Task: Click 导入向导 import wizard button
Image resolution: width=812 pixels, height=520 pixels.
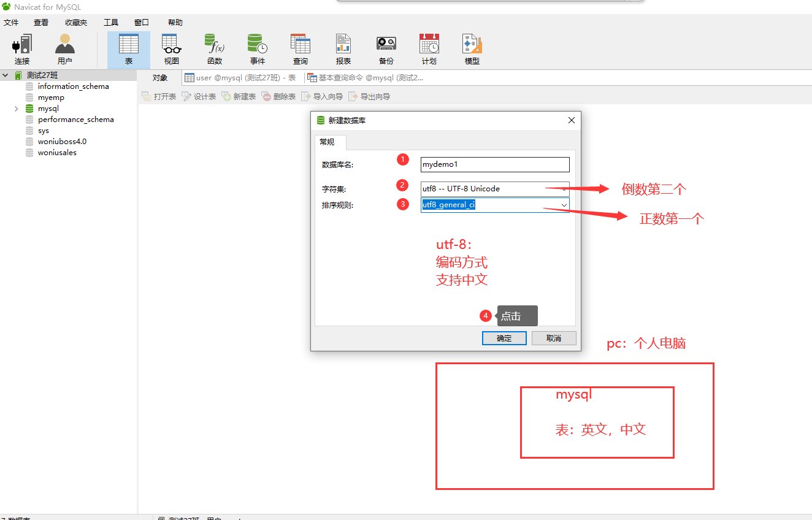Action: pos(322,96)
